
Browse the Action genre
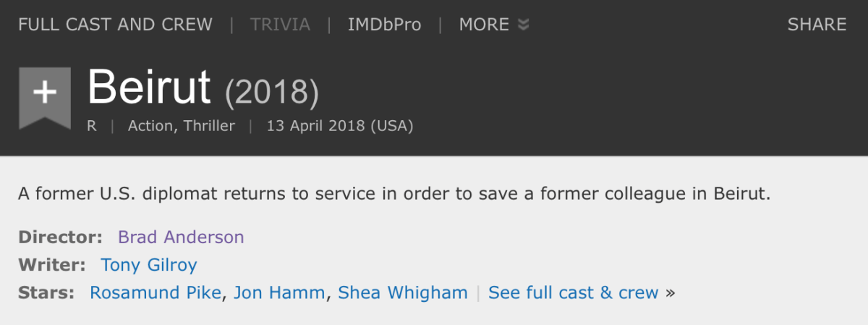[x=150, y=126]
